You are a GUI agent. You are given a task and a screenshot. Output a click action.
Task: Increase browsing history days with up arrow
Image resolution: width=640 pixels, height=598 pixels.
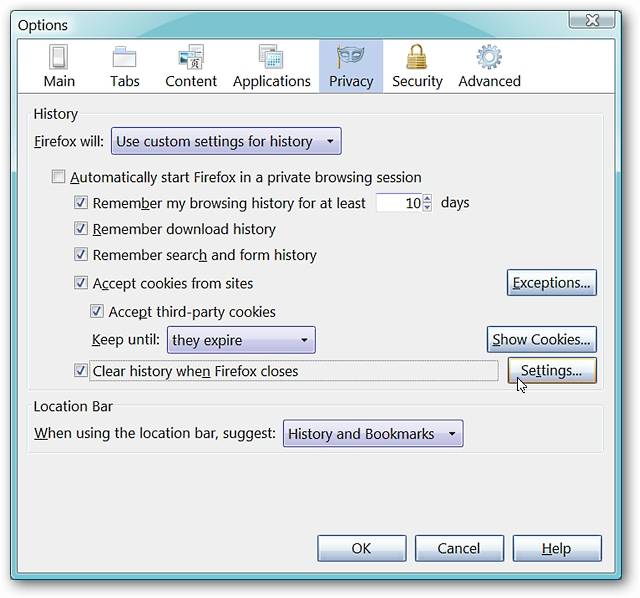[x=427, y=198]
